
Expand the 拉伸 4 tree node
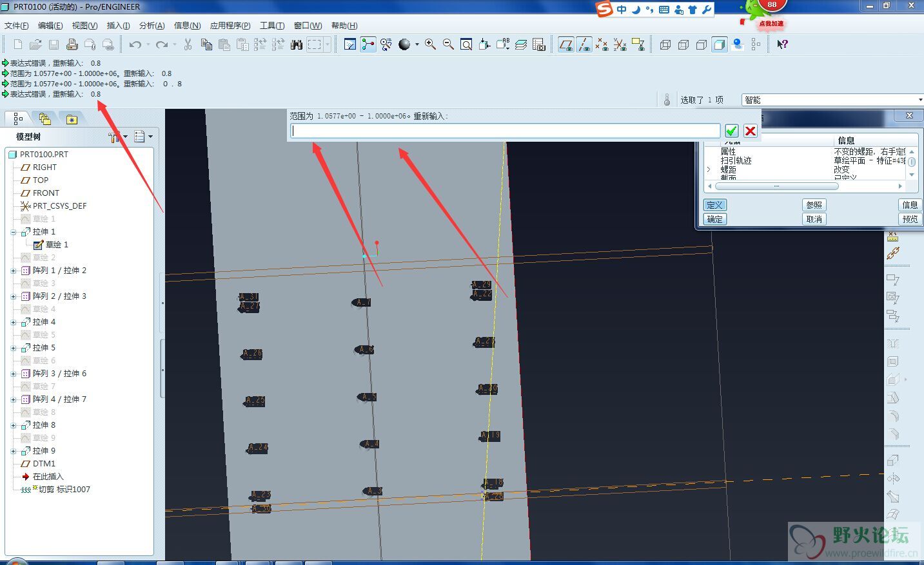[x=14, y=322]
